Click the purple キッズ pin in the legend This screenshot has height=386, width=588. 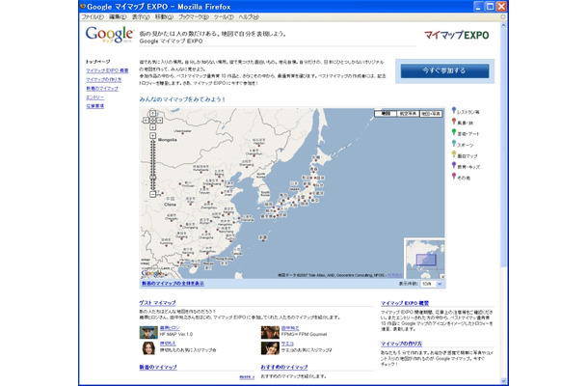click(454, 165)
